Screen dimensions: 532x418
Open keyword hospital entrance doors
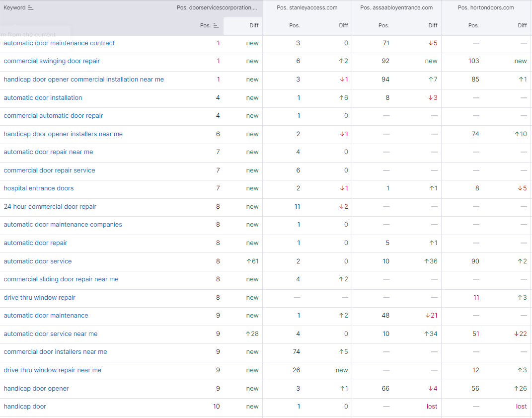coord(39,188)
